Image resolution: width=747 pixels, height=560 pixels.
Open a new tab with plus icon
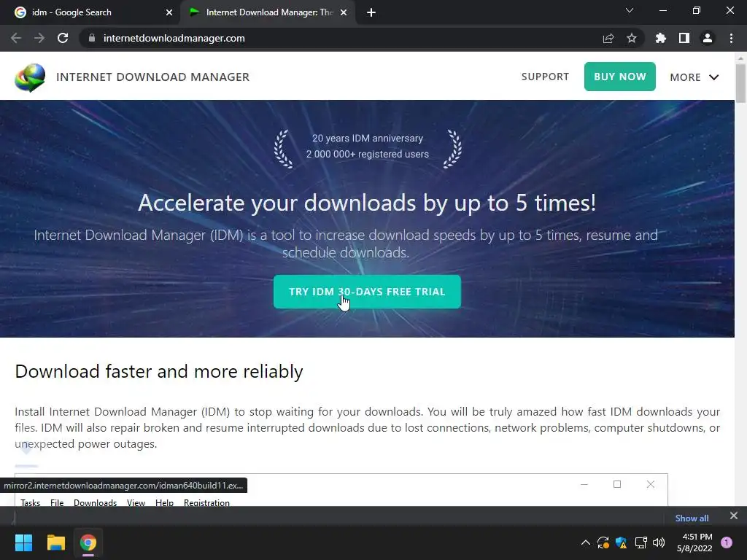click(371, 12)
